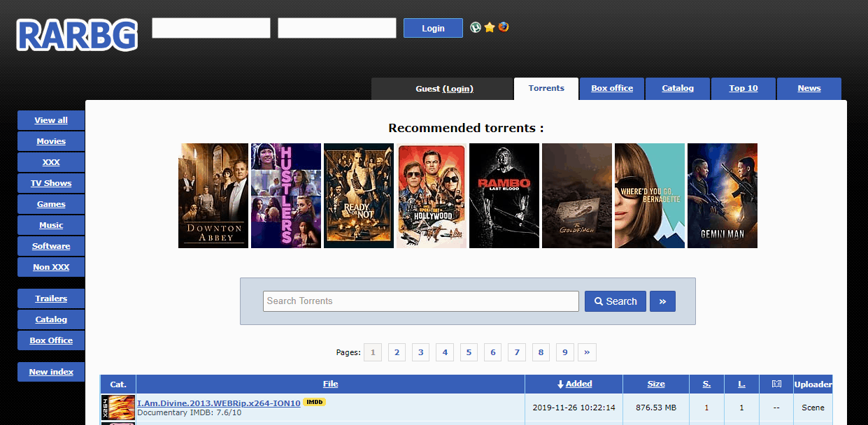The width and height of the screenshot is (868, 425).
Task: Open the Gemini Man poster
Action: 723,196
